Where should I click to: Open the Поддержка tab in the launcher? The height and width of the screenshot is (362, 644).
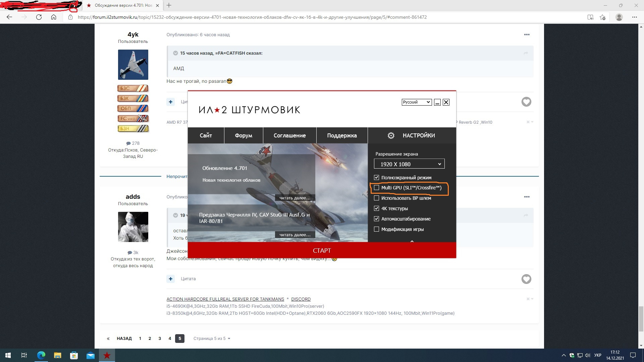tap(342, 135)
